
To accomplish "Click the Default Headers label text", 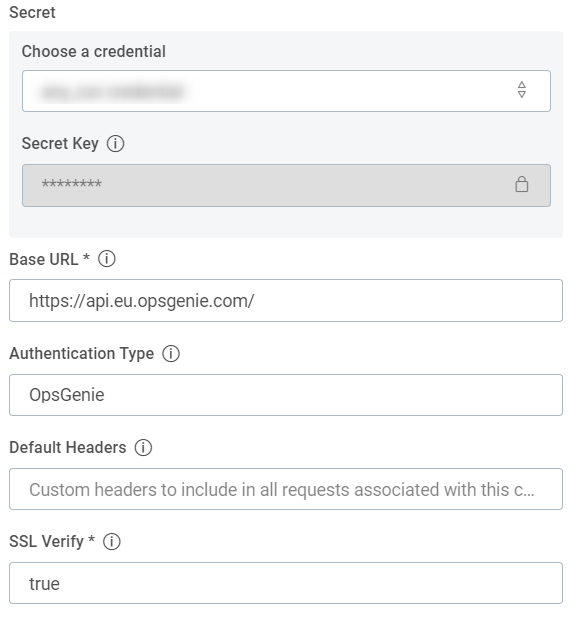I will click(x=68, y=448).
